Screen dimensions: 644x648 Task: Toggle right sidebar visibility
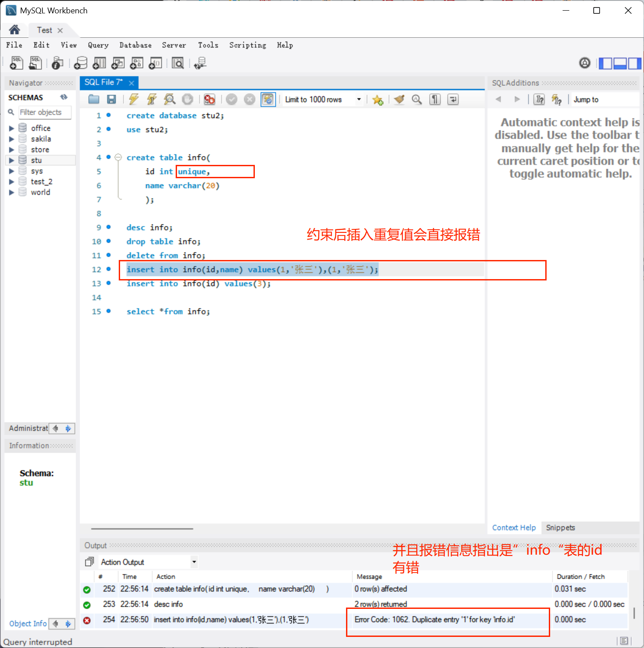tap(635, 64)
